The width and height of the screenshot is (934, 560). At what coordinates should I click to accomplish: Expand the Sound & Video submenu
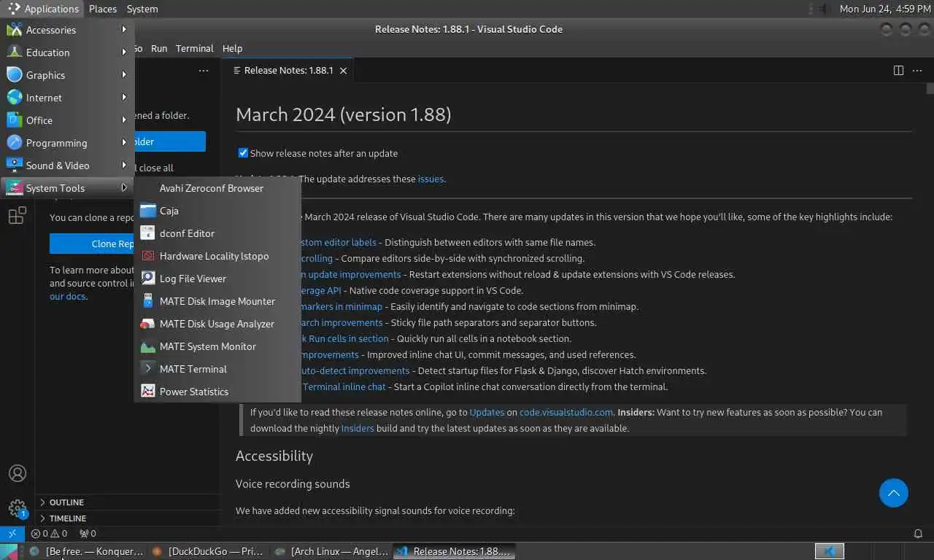click(67, 166)
